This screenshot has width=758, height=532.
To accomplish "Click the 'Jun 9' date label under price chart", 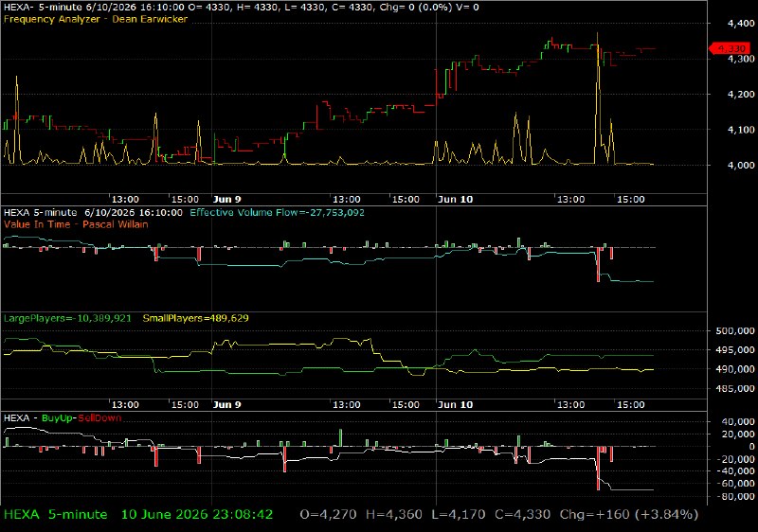I will (227, 200).
